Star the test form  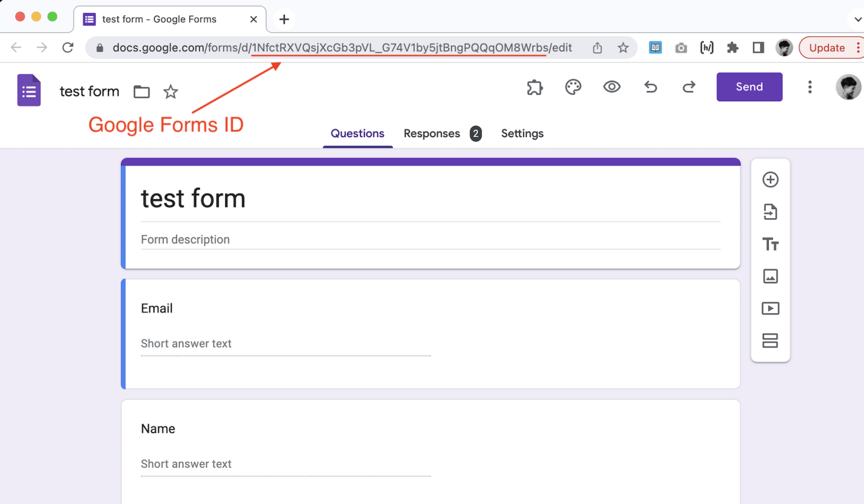pos(170,92)
